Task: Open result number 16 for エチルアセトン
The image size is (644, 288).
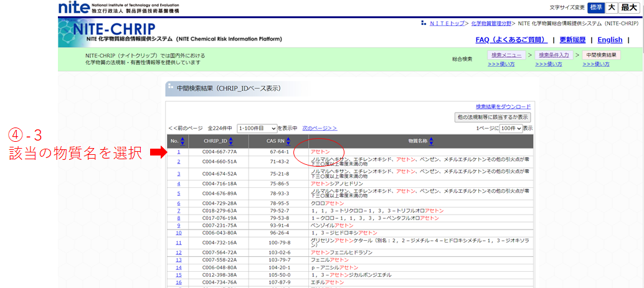Action: pos(178,282)
